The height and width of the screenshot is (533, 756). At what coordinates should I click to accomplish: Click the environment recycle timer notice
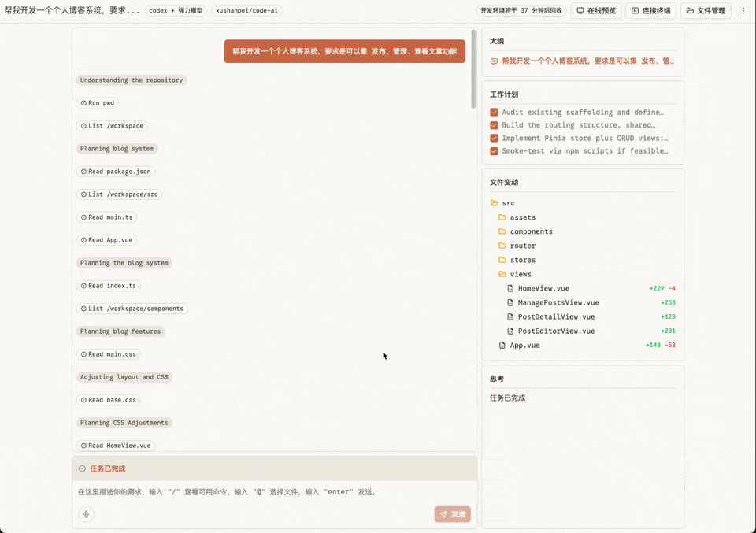[521, 10]
